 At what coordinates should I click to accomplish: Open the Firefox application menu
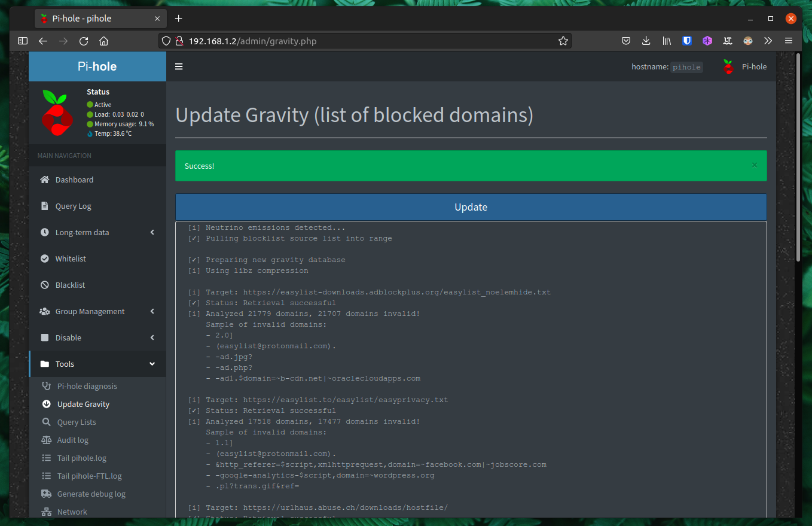(789, 41)
